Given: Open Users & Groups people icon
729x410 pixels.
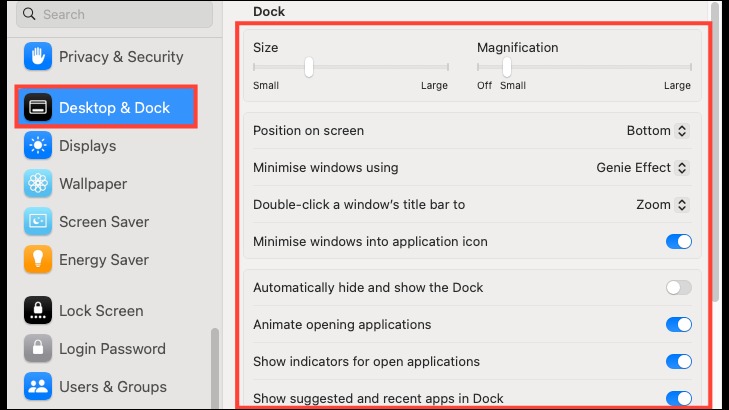Looking at the screenshot, I should coord(38,386).
